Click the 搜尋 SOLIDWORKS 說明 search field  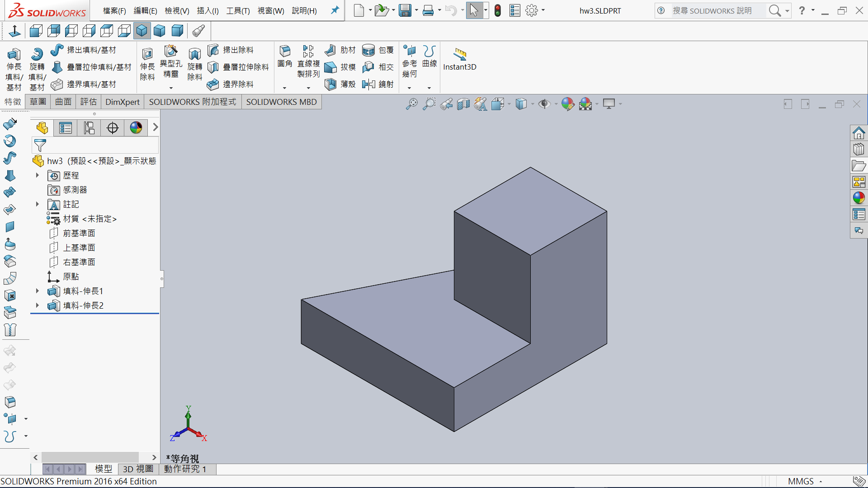[712, 10]
